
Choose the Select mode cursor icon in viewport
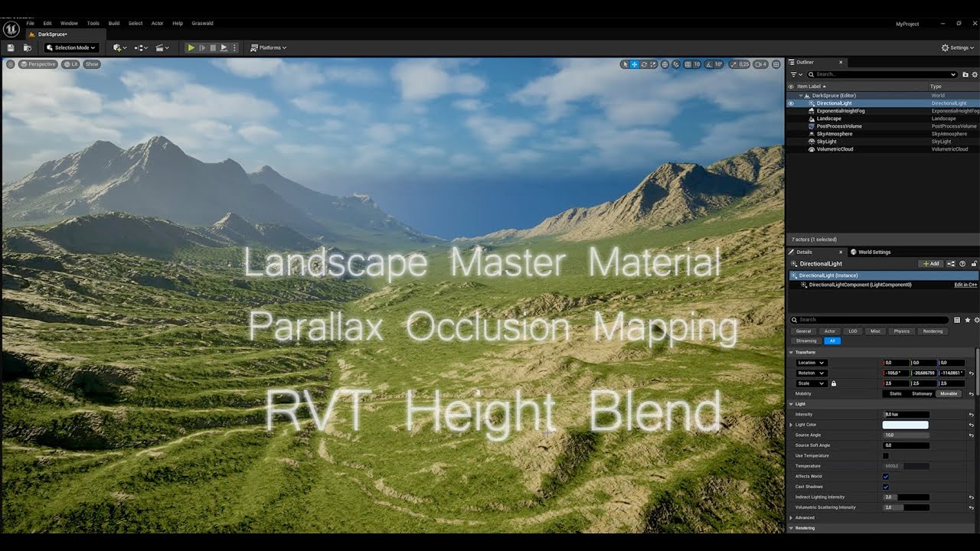625,64
